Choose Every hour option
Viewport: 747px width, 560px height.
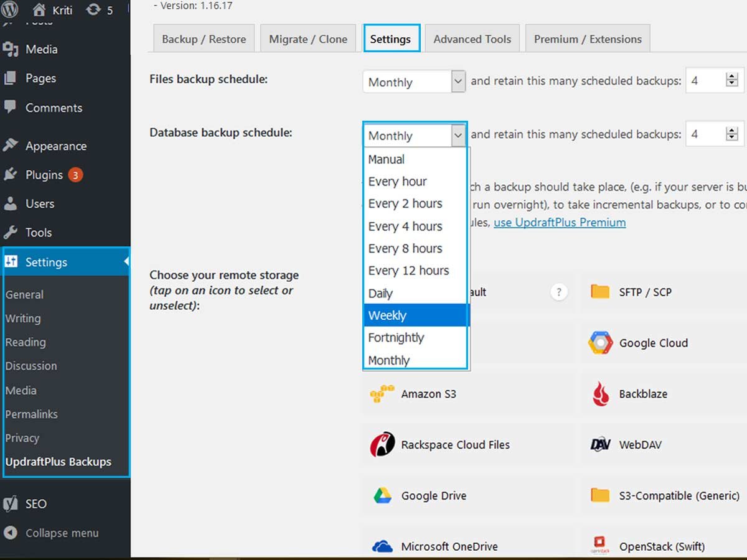[415, 182]
